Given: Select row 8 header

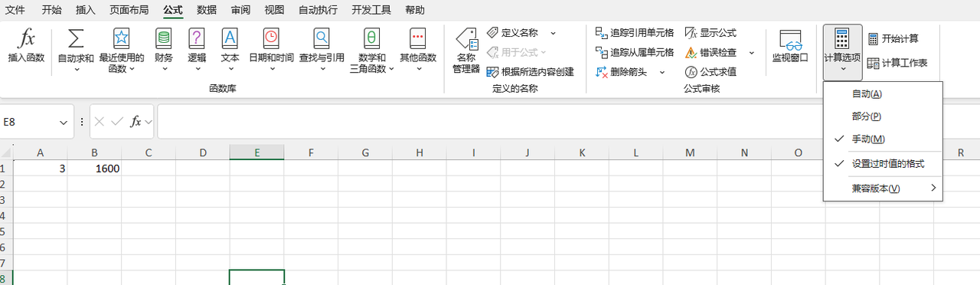Looking at the screenshot, I should point(6,277).
